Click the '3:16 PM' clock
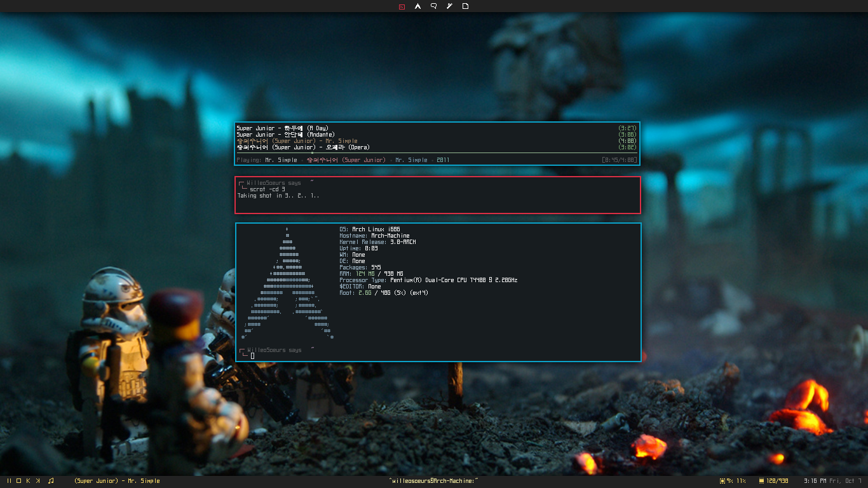 [x=814, y=481]
